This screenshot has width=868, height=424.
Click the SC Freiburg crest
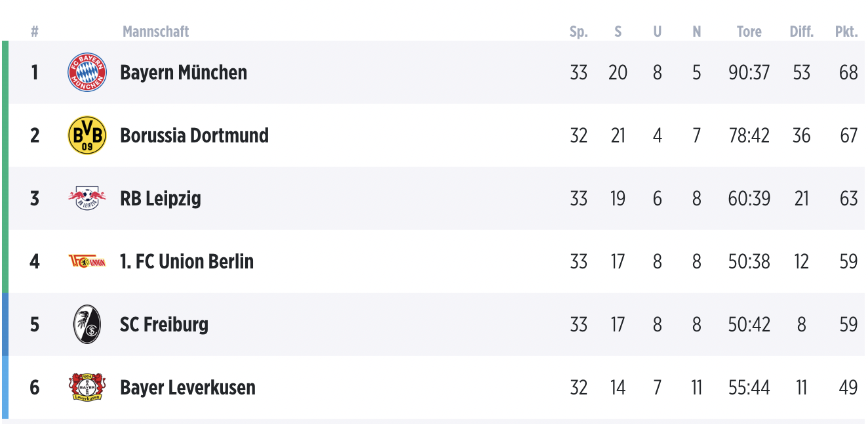pyautogui.click(x=87, y=324)
